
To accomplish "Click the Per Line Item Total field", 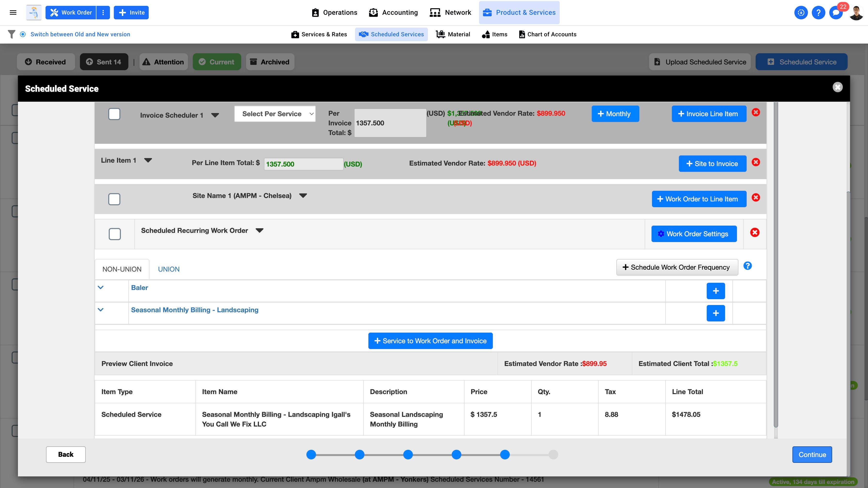I will point(303,164).
